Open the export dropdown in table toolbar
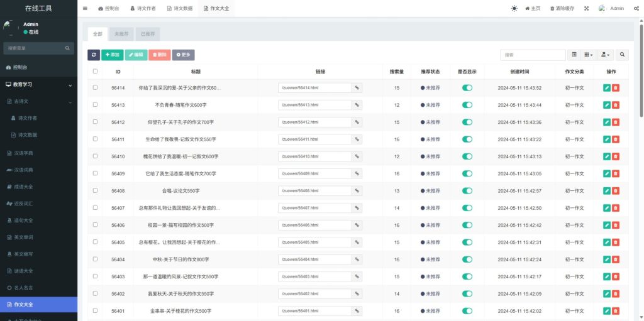Image resolution: width=644 pixels, height=321 pixels. click(x=605, y=55)
